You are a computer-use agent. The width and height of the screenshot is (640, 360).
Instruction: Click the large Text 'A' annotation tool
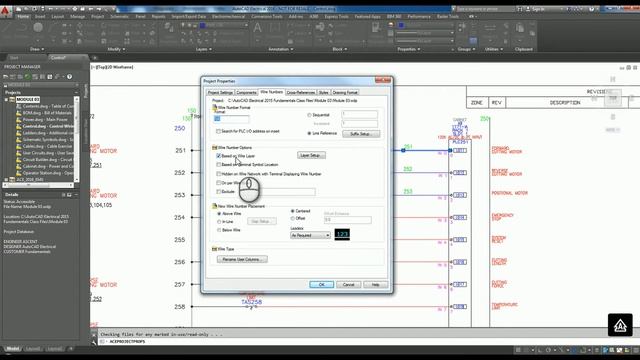coord(257,29)
